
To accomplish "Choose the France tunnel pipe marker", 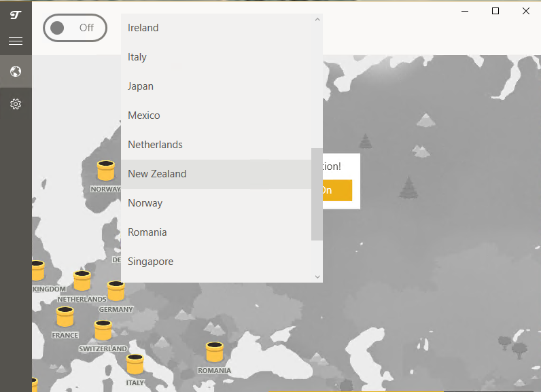I will click(65, 317).
